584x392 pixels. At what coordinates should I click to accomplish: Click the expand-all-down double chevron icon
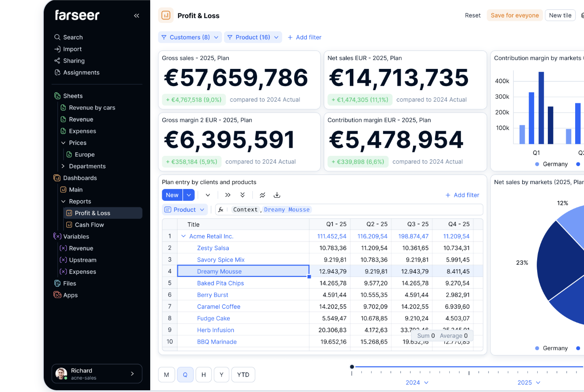(x=243, y=195)
